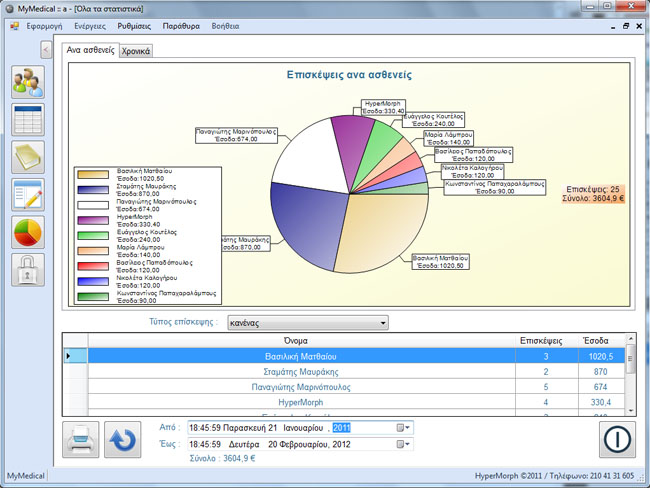The image size is (650, 488).
Task: Open the Έως date picker dropdown
Action: [402, 444]
